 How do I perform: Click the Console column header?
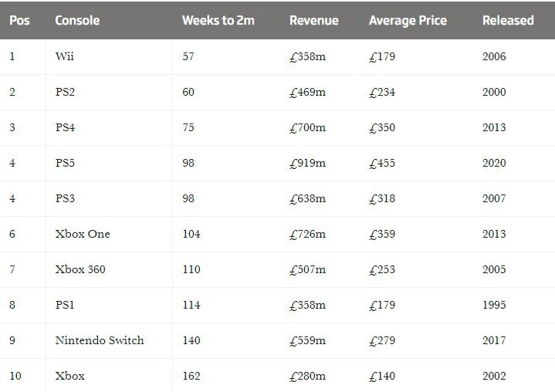coord(77,21)
